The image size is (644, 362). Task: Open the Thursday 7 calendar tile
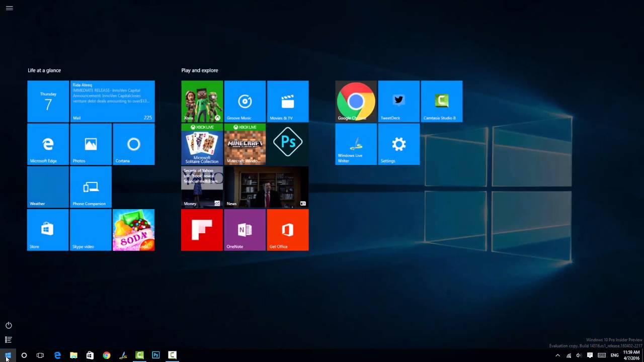tap(48, 102)
